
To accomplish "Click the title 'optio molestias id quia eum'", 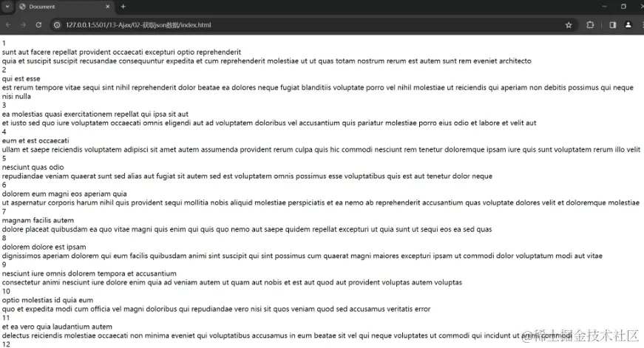I will pyautogui.click(x=47, y=301).
